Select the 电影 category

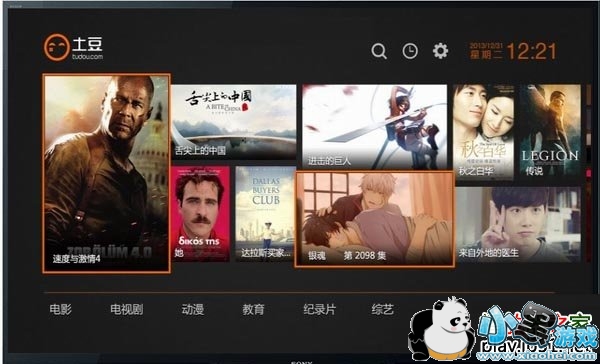pos(60,309)
